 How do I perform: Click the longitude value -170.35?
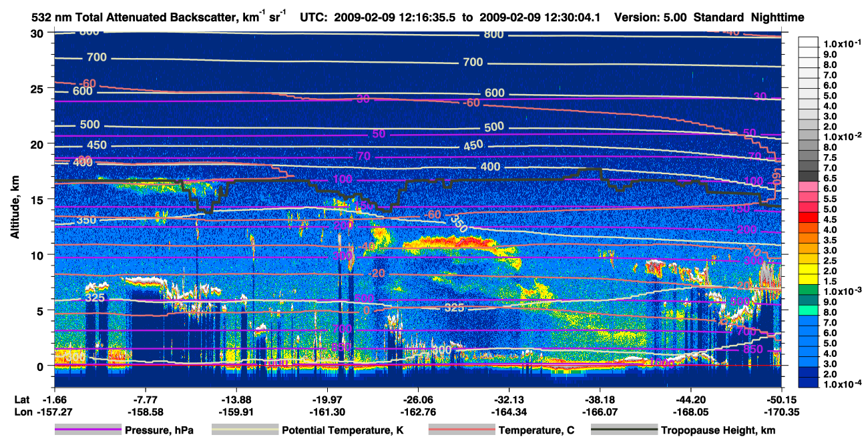(781, 412)
